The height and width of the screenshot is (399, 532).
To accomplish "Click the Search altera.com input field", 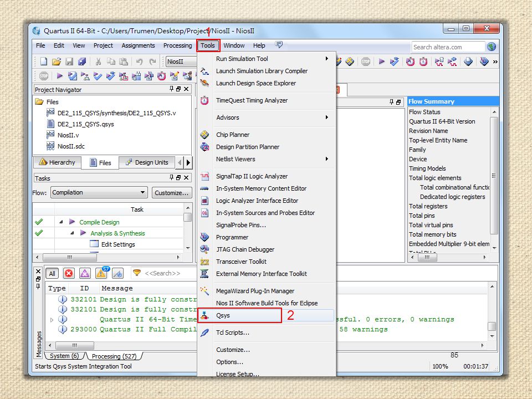I will 448,47.
